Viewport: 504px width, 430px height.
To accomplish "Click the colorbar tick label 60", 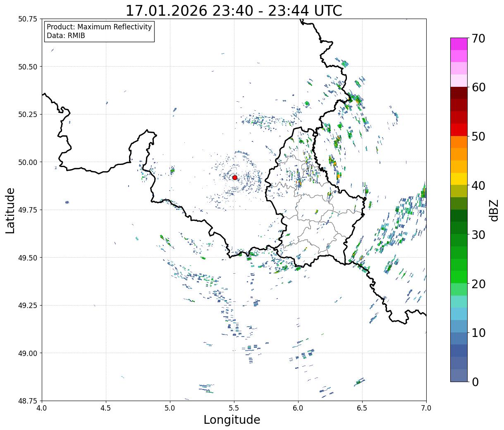I will 478,87.
